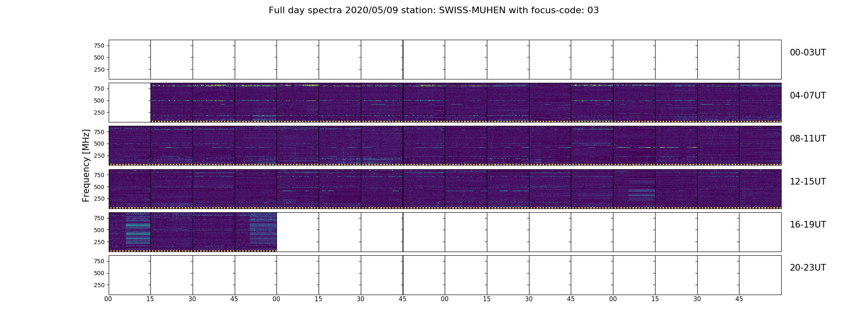Select the '08-11UT' row label
868x331 pixels.
[808, 139]
